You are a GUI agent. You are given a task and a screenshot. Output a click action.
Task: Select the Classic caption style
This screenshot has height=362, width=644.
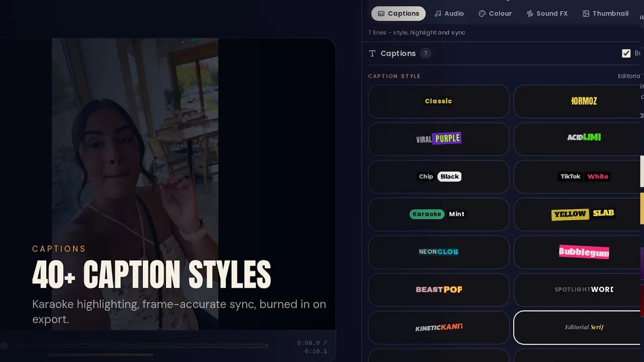tap(439, 101)
